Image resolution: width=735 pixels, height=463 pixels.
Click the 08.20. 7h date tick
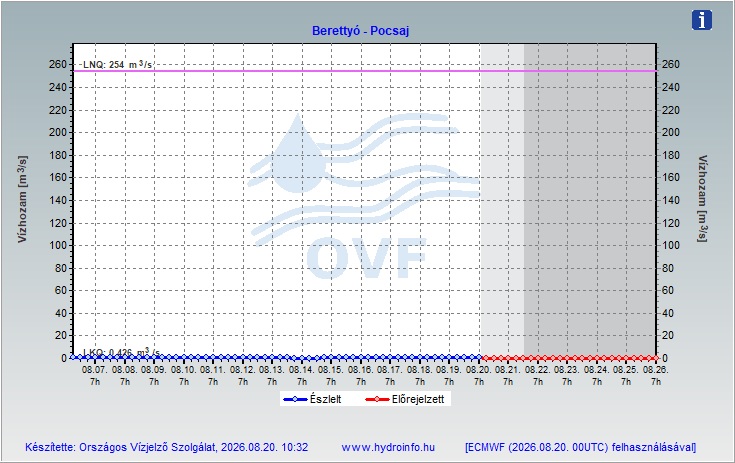479,375
